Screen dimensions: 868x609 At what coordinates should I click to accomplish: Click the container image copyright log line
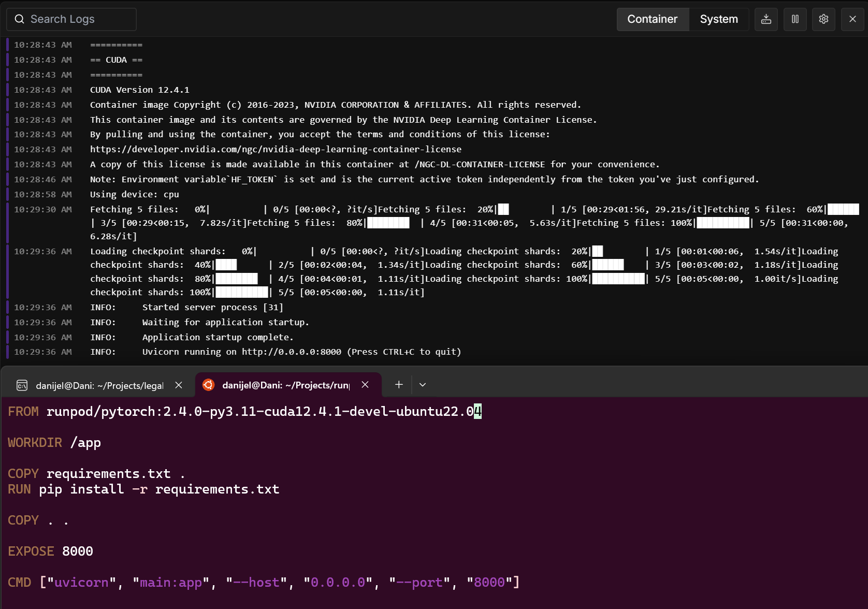tap(336, 105)
